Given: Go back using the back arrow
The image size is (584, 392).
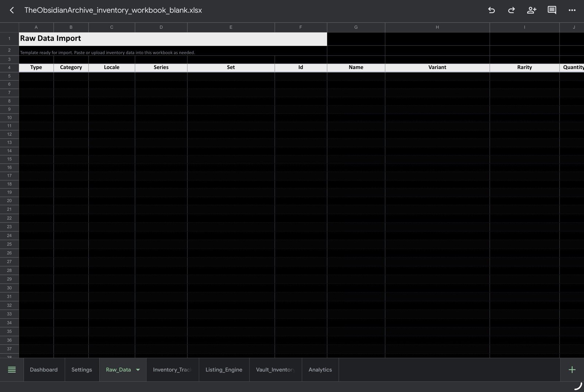Looking at the screenshot, I should tap(12, 10).
